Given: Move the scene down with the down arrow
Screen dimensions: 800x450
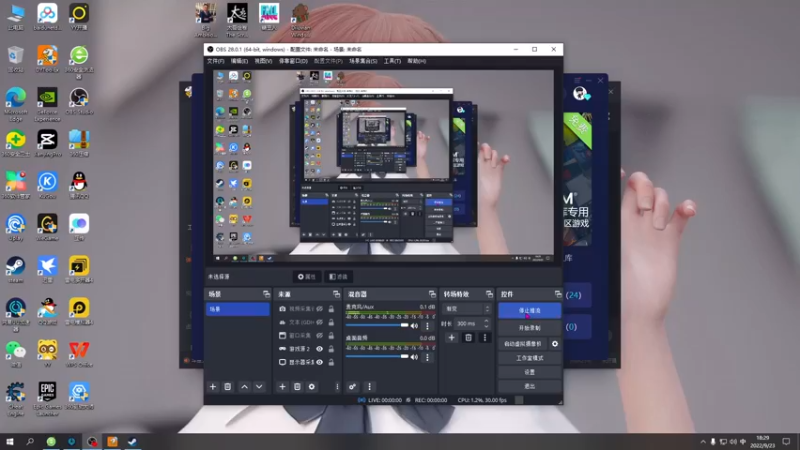Looking at the screenshot, I should click(x=259, y=387).
